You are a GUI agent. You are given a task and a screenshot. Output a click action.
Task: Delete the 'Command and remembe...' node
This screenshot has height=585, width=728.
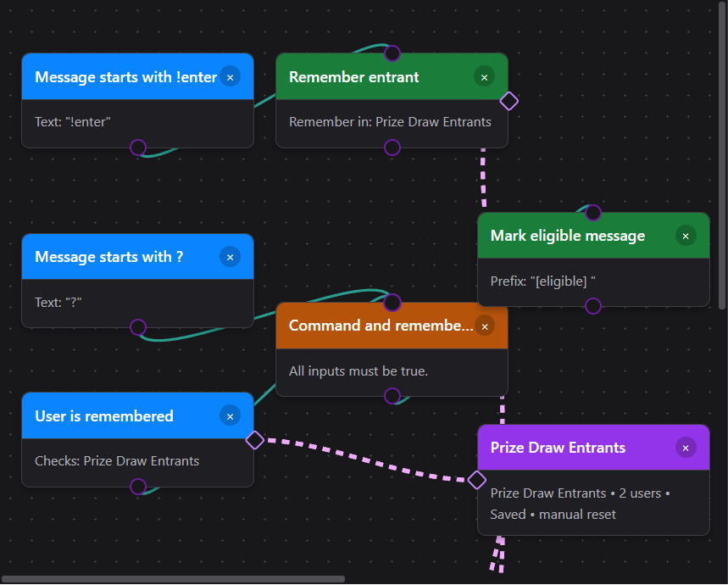[484, 326]
